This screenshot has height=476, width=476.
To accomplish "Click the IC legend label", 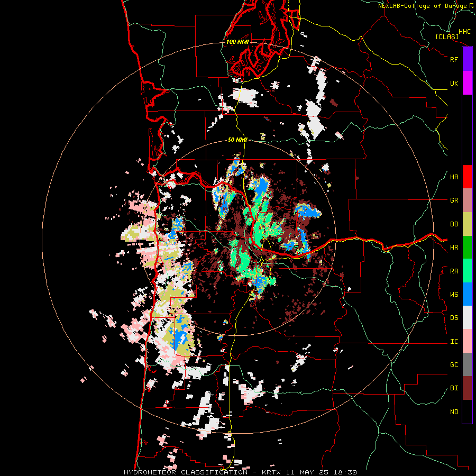I will [x=454, y=342].
